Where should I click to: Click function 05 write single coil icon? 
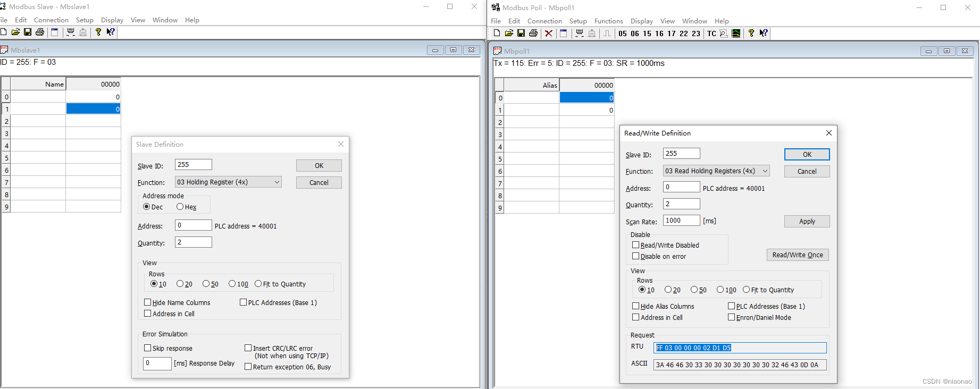tap(623, 33)
